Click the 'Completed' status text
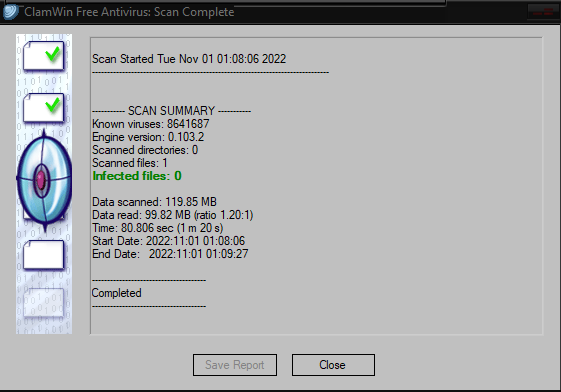This screenshot has height=392, width=561. tap(117, 293)
